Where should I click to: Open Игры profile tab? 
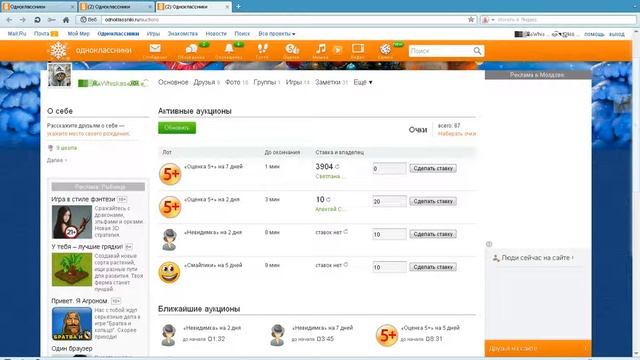[293, 82]
